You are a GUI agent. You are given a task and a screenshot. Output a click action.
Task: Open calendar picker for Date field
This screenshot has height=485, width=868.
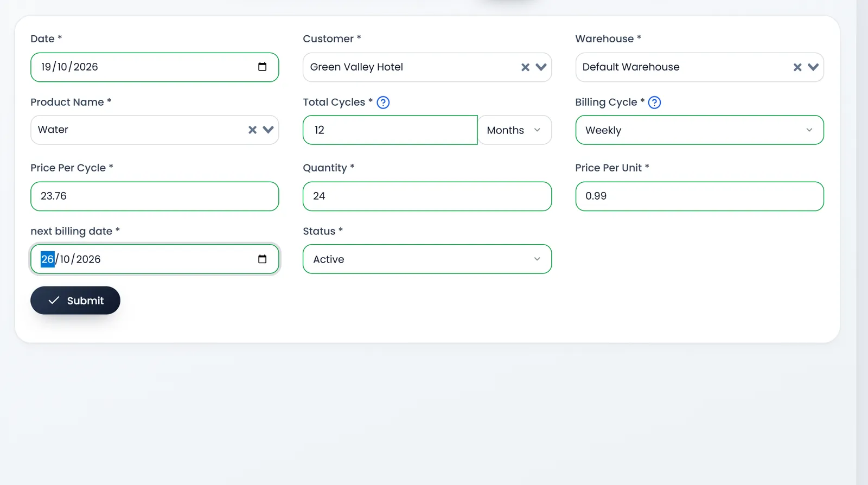[262, 67]
